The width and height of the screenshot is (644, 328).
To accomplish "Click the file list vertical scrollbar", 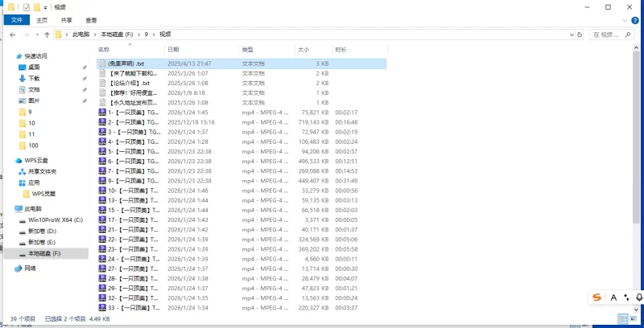I will point(638,161).
